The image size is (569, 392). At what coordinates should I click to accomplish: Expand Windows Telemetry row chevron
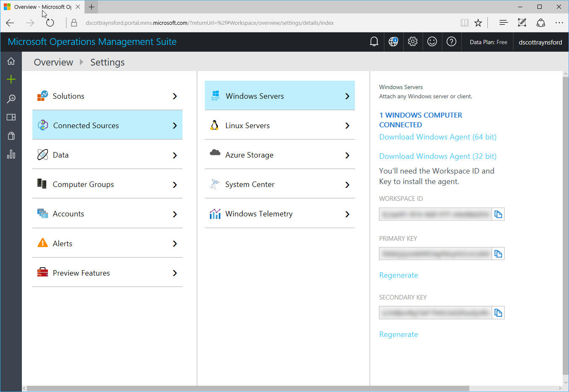[347, 214]
